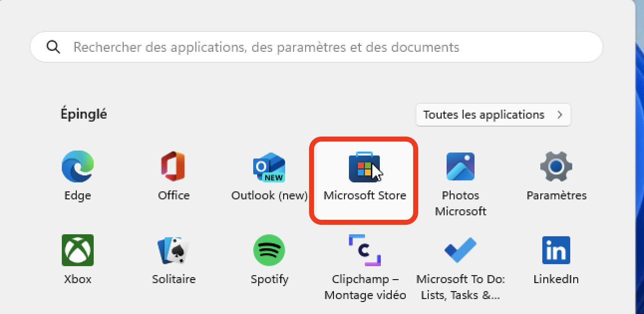
Task: Open the LinkedIn app icon
Action: click(x=556, y=250)
